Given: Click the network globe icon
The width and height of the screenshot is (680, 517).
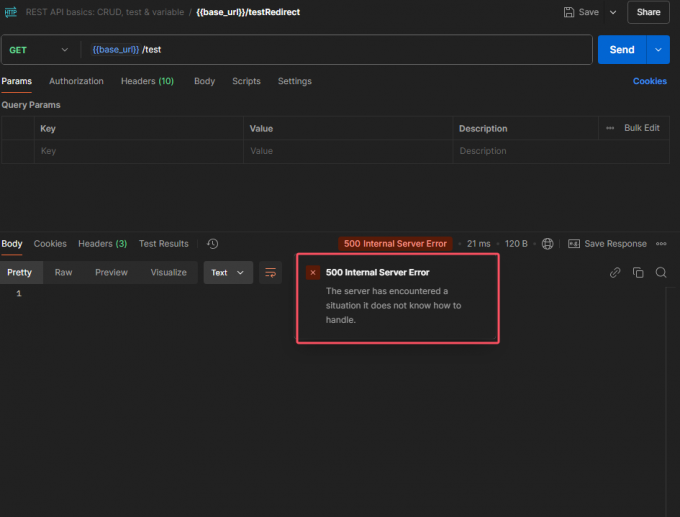Looking at the screenshot, I should point(547,244).
